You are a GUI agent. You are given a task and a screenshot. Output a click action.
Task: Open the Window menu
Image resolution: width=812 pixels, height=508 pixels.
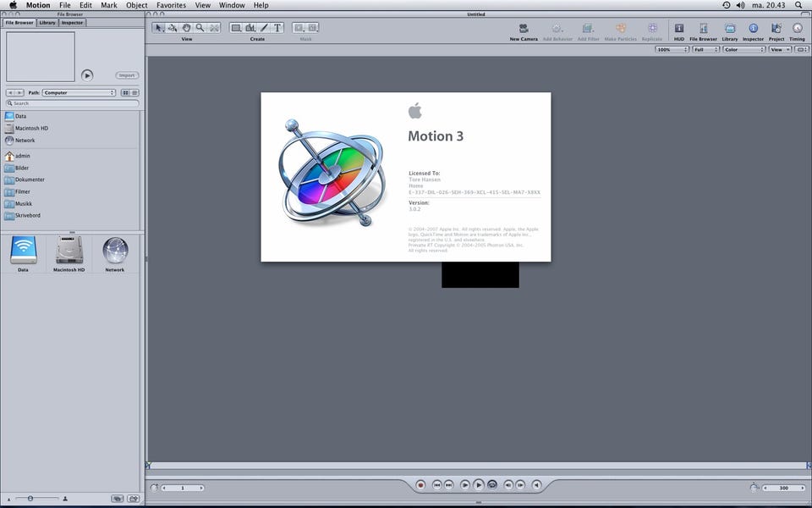[232, 5]
